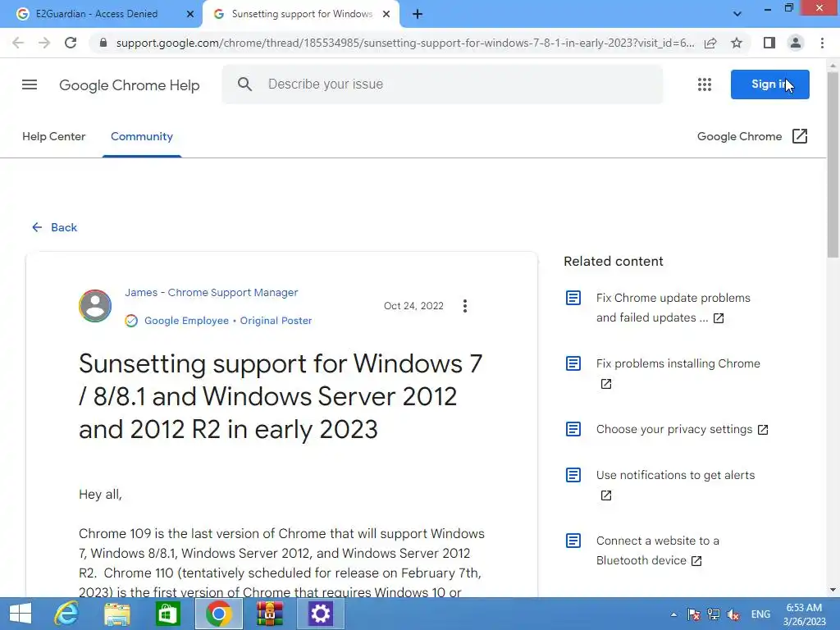840x630 pixels.
Task: Open Windows Store from the taskbar
Action: pyautogui.click(x=167, y=614)
